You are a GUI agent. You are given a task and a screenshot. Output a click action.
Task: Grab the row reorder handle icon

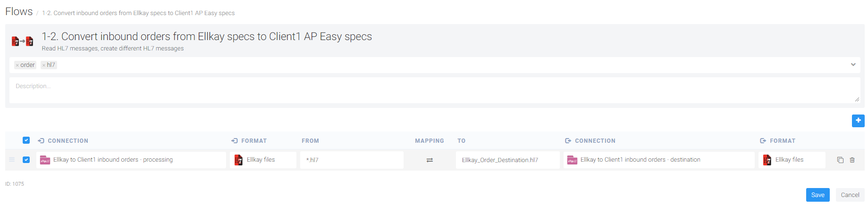pos(12,160)
